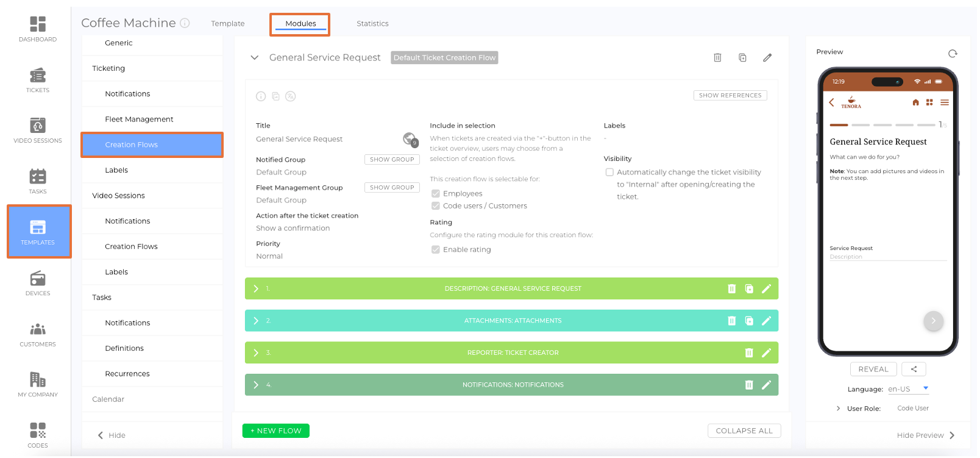Image resolution: width=980 pixels, height=458 pixels.
Task: Enable automatic ticket visibility change checkbox
Action: [609, 173]
